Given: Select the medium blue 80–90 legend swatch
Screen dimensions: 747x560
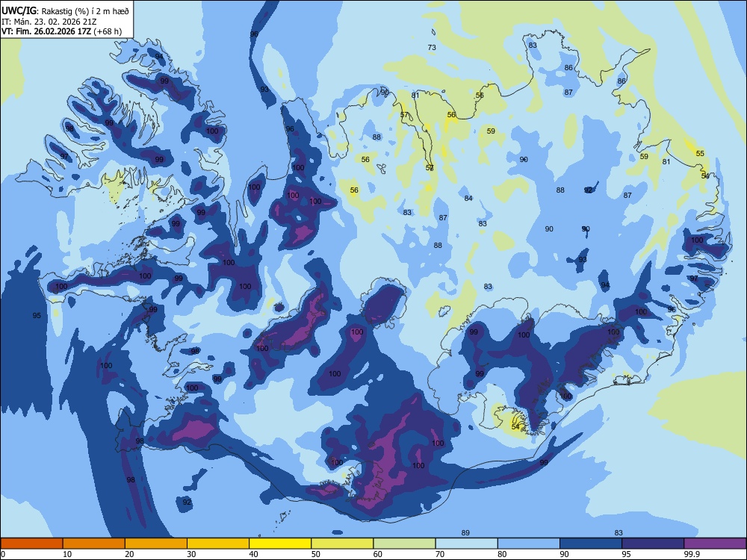Looking at the screenshot, I should pyautogui.click(x=529, y=544).
